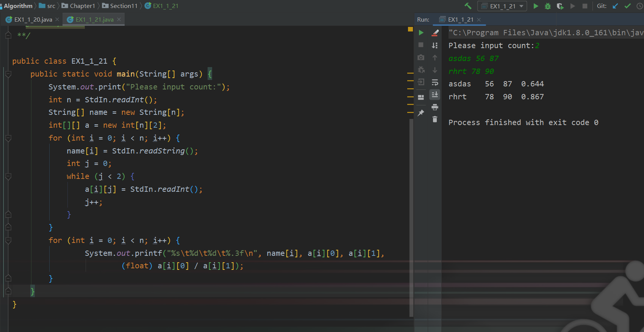Restore layout in Run panel
The height and width of the screenshot is (332, 644).
pos(421,97)
